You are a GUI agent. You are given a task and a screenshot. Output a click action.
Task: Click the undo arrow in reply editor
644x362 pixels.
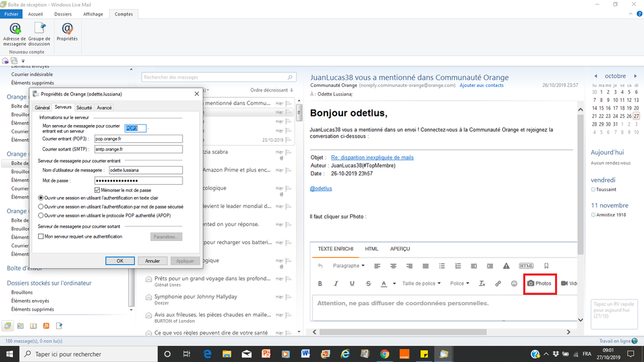point(320,266)
